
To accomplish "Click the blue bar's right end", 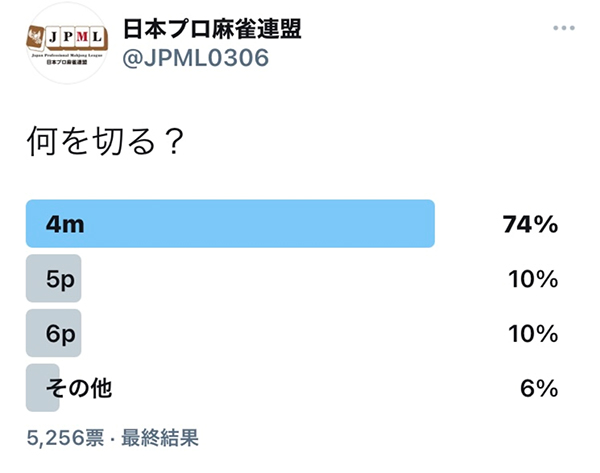I will [429, 224].
